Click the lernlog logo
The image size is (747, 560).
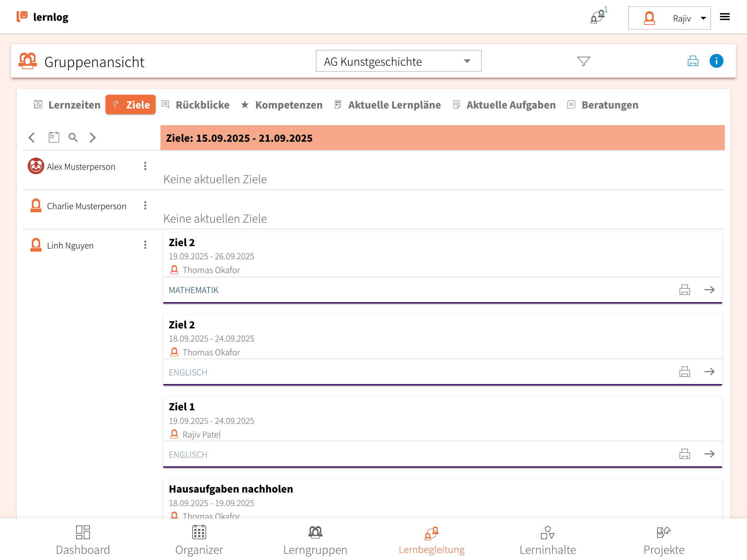pos(42,17)
